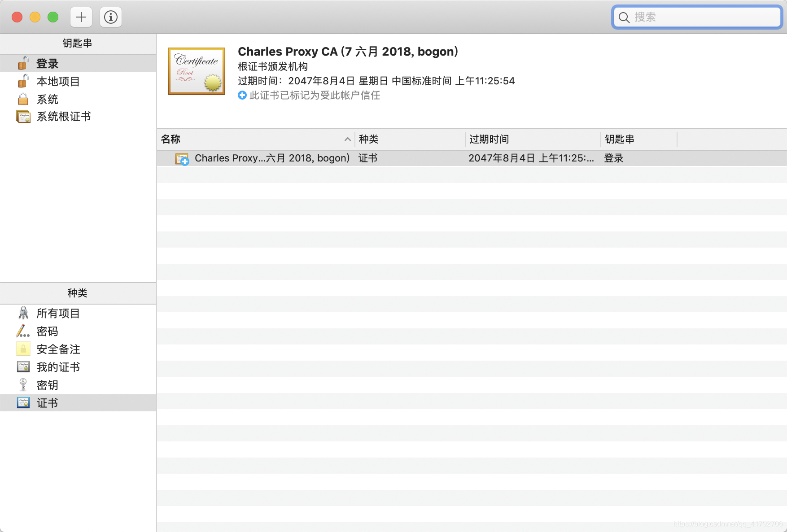
Task: Click the 安全备注 yellow note icon
Action: point(23,349)
